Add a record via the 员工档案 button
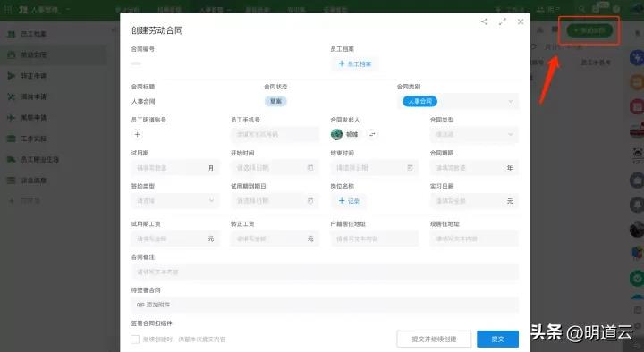The image size is (644, 352). 355,63
